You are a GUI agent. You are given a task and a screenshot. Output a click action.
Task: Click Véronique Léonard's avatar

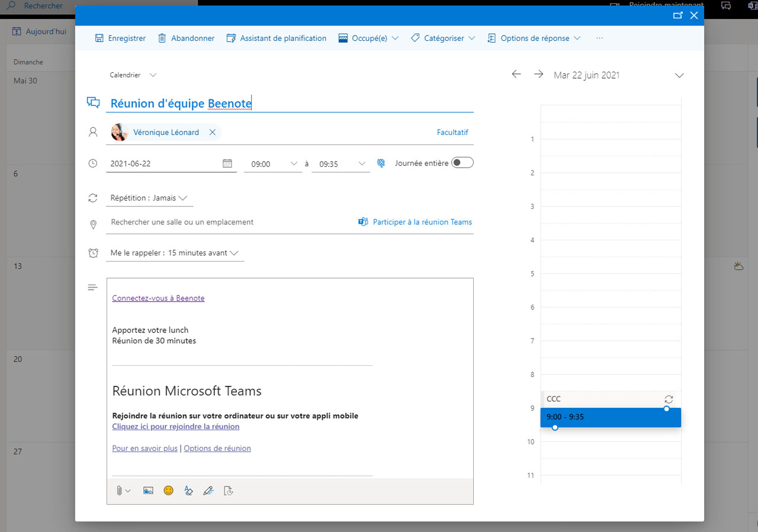pos(120,133)
